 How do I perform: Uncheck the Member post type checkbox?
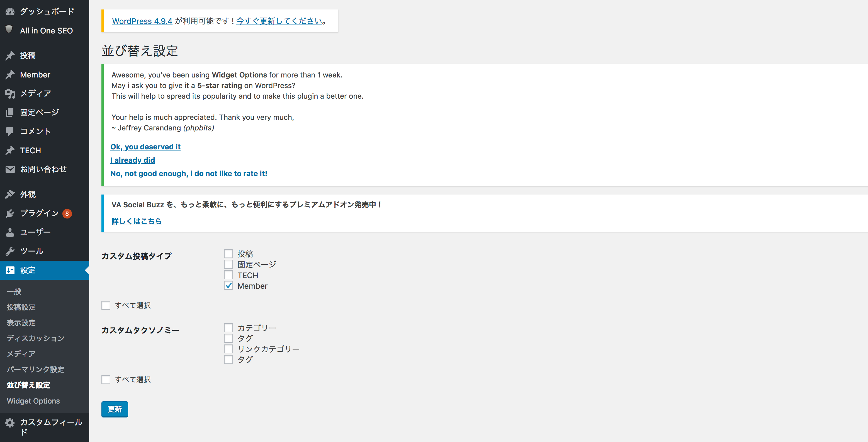(x=228, y=286)
